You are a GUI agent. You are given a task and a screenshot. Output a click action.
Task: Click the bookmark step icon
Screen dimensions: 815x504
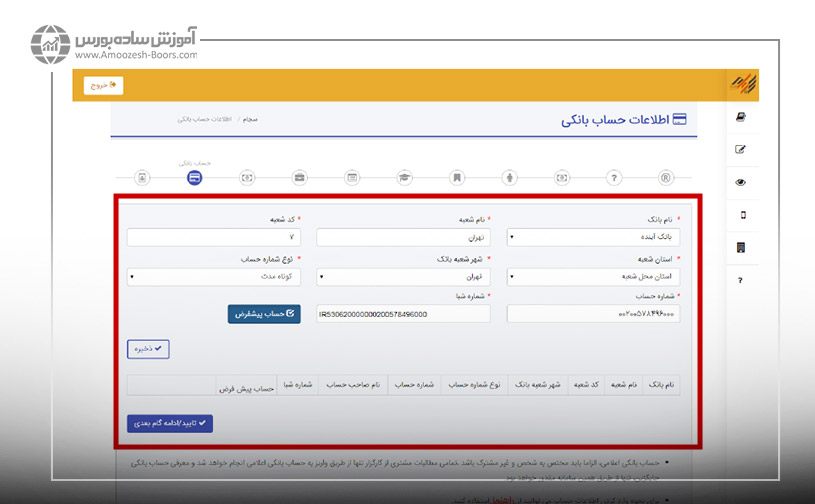[x=457, y=178]
